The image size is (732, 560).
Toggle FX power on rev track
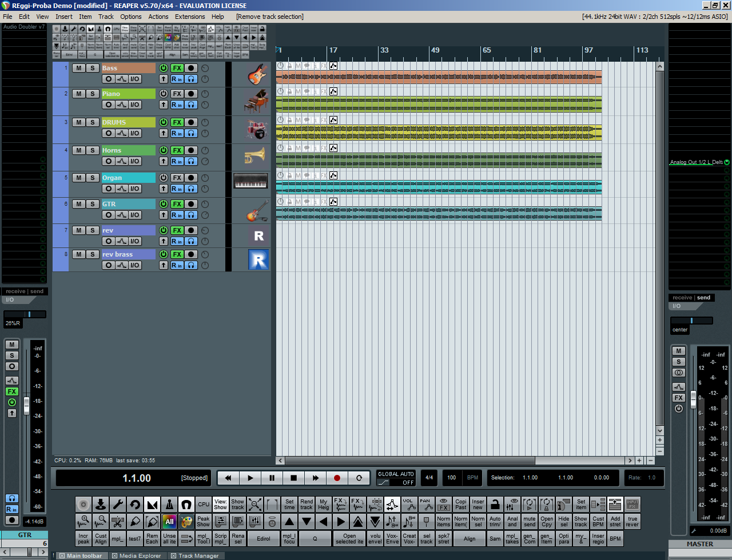pyautogui.click(x=164, y=230)
